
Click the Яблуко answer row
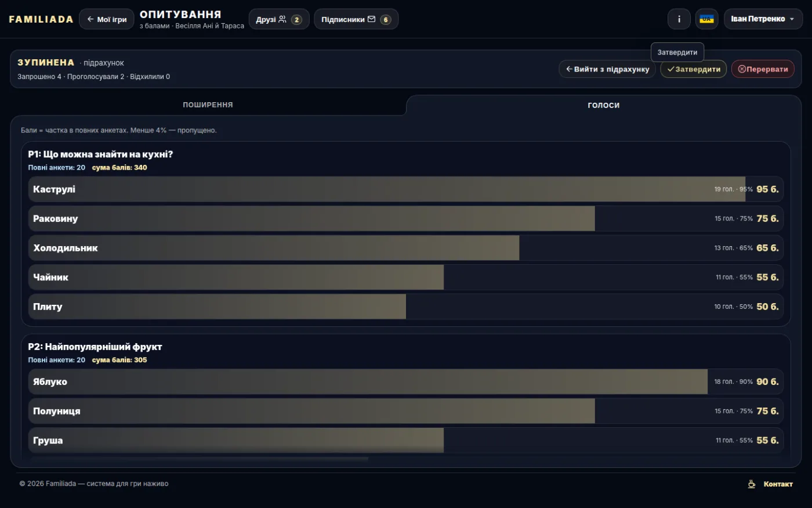click(406, 382)
